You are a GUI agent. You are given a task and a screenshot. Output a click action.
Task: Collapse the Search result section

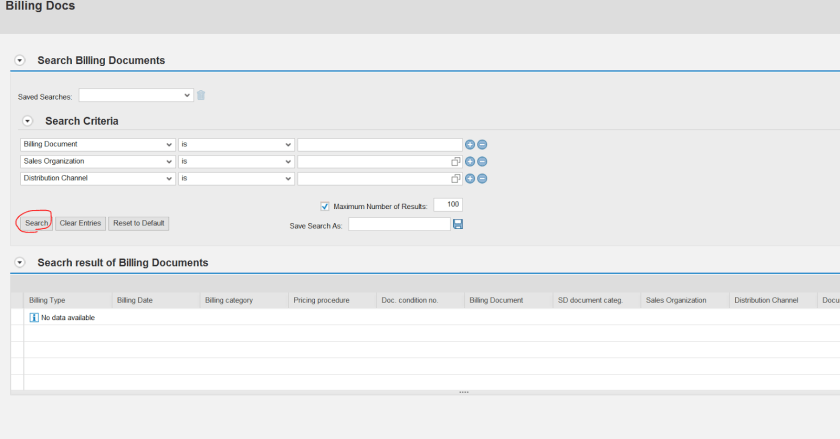pos(20,263)
